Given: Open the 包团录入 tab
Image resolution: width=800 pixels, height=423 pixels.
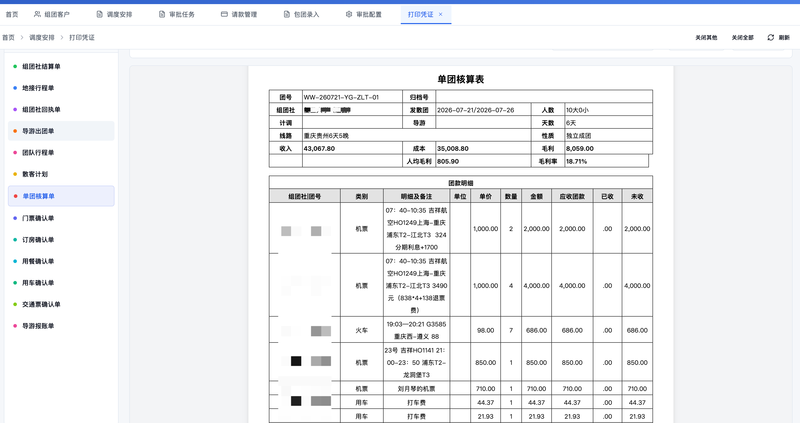Looking at the screenshot, I should pyautogui.click(x=302, y=14).
